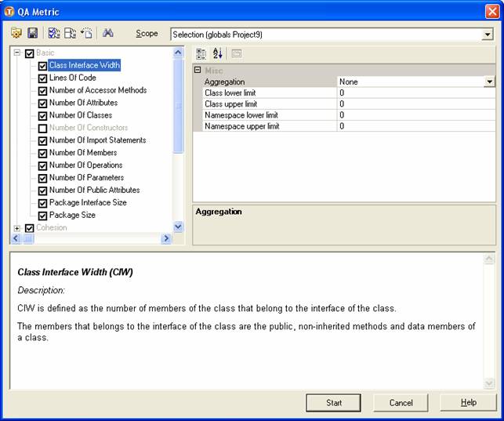
Task: Open the Aggregation dropdown arrow
Action: pyautogui.click(x=489, y=82)
